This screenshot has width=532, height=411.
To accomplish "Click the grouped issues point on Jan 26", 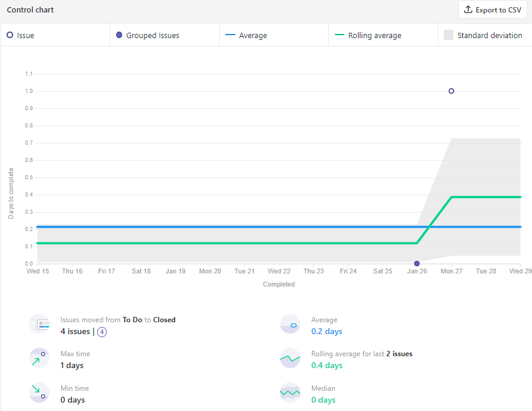I will click(x=416, y=263).
